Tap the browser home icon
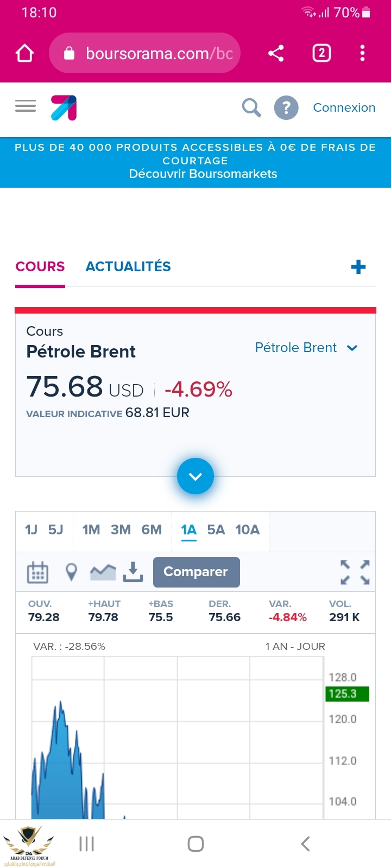Viewport: 391px width, 868px height. point(25,53)
